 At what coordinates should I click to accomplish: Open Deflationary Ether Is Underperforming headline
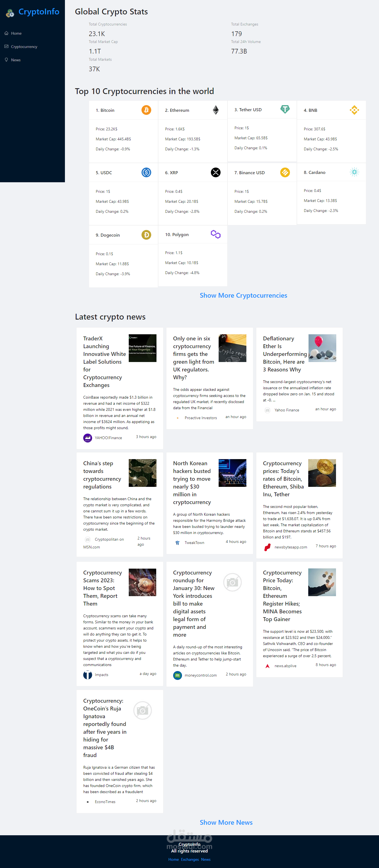(x=285, y=354)
